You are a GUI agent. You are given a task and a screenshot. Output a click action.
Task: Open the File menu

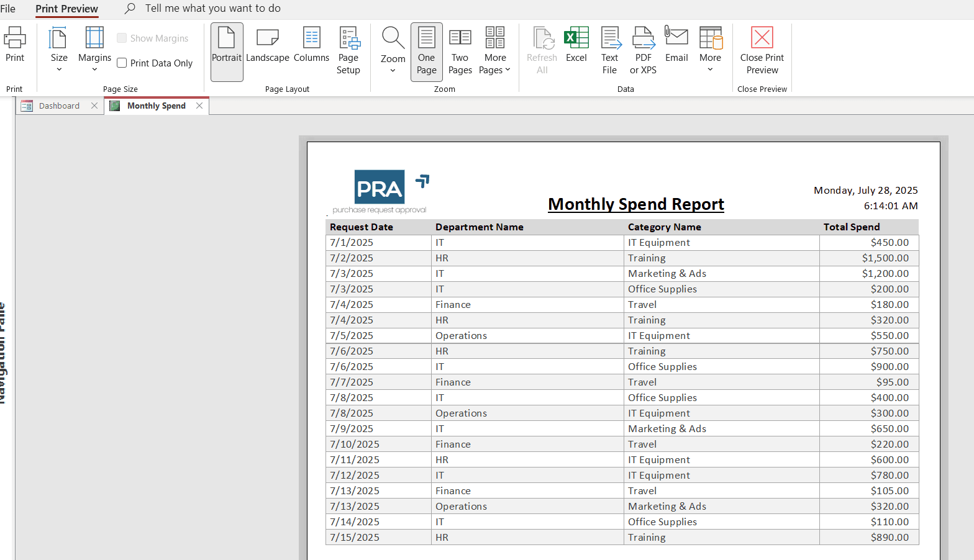(x=8, y=9)
